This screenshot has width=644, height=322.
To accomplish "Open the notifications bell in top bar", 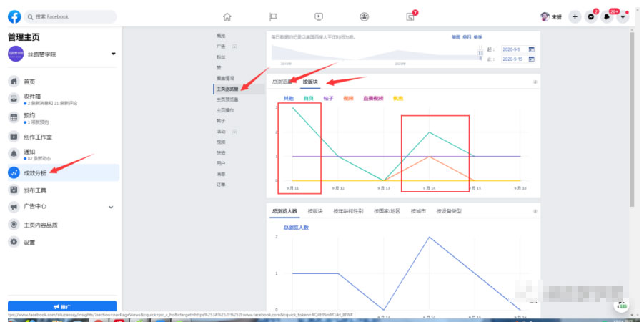I will click(607, 16).
